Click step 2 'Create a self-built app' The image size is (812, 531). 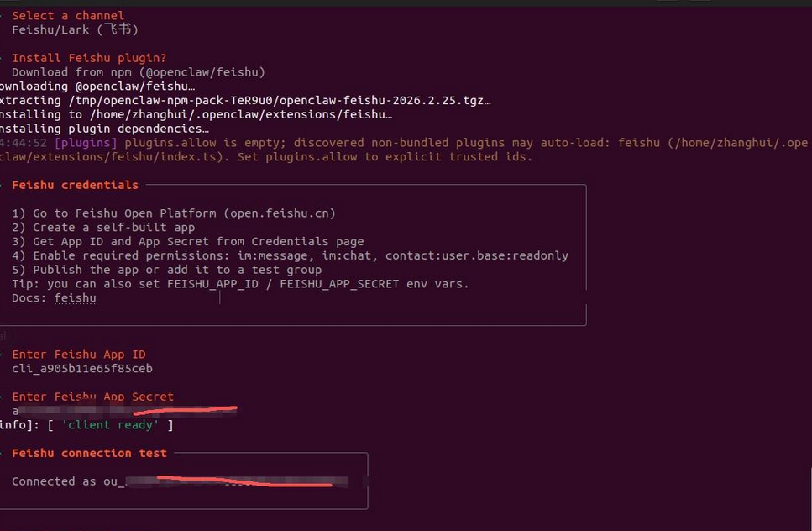103,227
